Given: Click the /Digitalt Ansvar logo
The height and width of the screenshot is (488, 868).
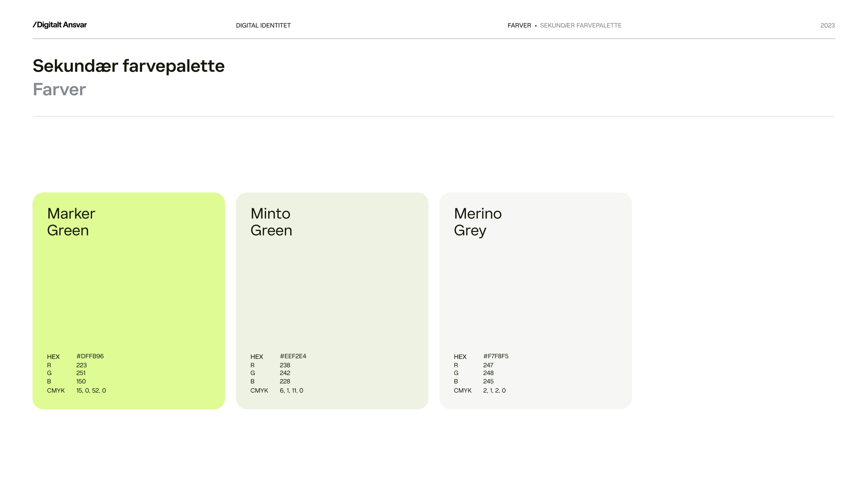Looking at the screenshot, I should tap(60, 25).
